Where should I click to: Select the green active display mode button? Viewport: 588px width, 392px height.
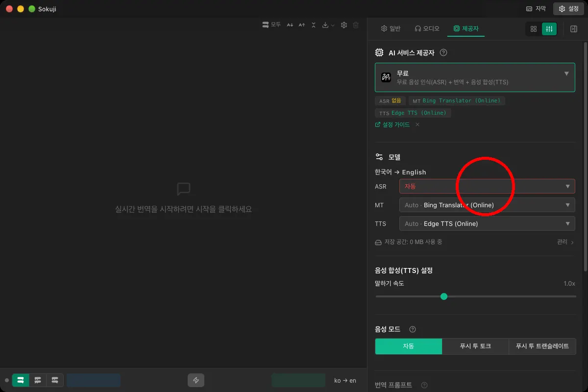click(21, 380)
